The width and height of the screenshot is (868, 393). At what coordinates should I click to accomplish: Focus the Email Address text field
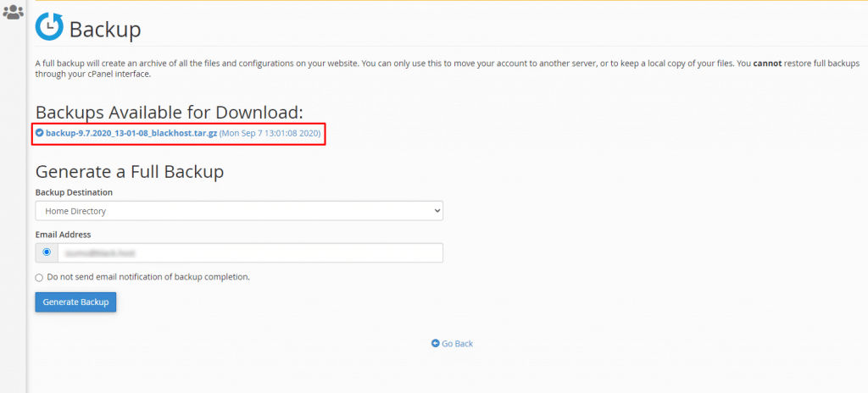pyautogui.click(x=250, y=252)
